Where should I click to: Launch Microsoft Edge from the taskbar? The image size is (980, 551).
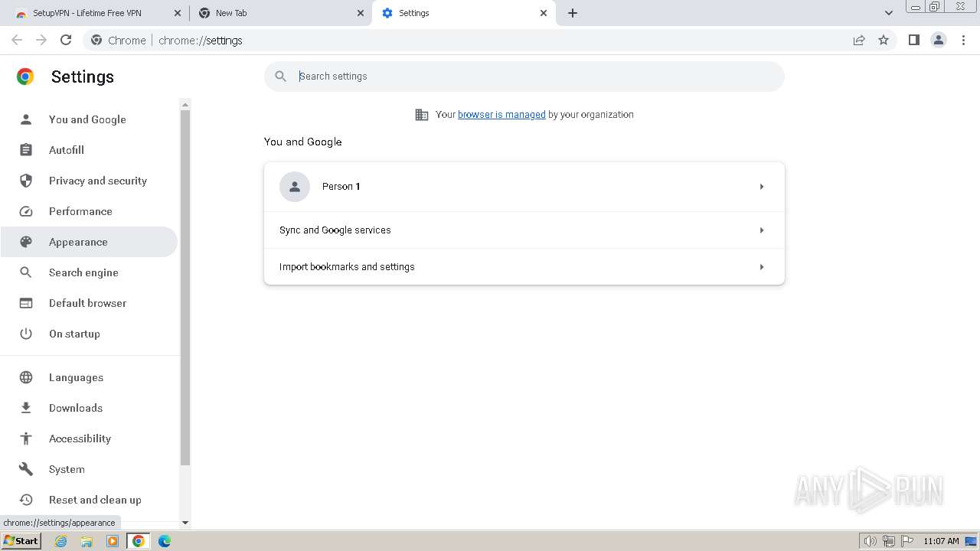tap(165, 541)
